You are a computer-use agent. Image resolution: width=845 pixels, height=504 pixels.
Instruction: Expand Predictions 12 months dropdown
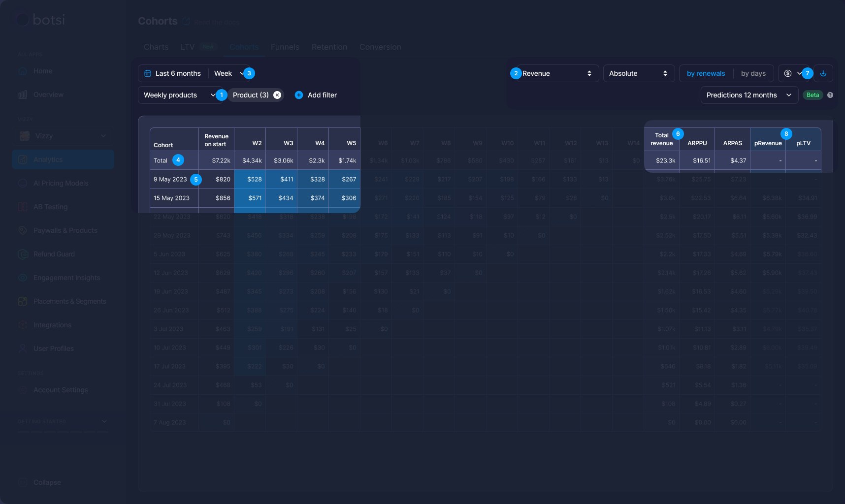pyautogui.click(x=748, y=95)
